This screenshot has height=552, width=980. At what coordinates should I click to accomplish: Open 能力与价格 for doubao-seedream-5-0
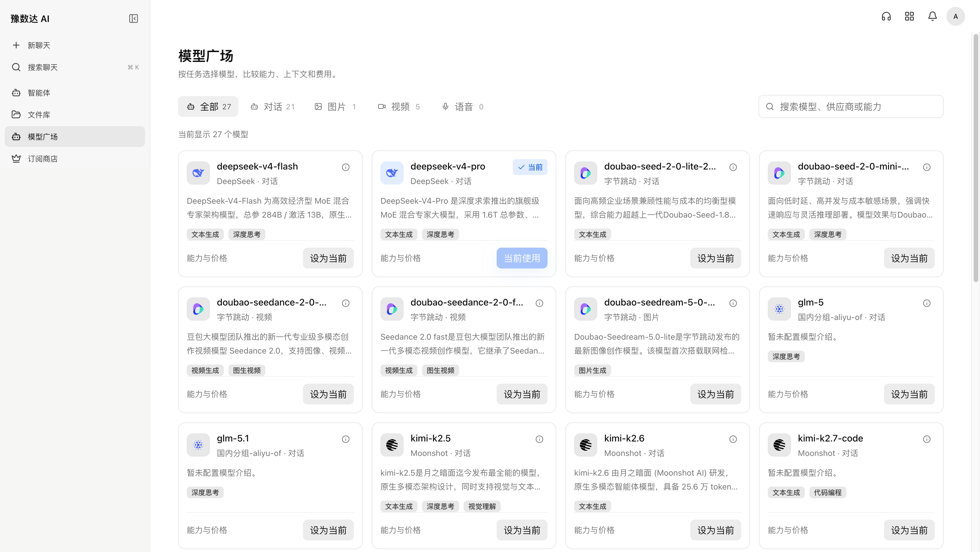[x=594, y=394]
